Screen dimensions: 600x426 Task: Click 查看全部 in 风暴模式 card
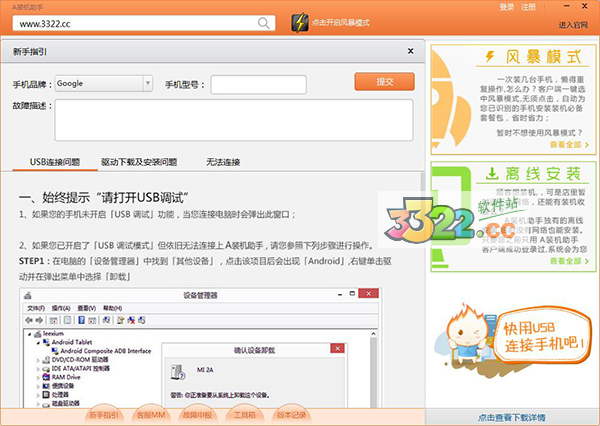(569, 144)
